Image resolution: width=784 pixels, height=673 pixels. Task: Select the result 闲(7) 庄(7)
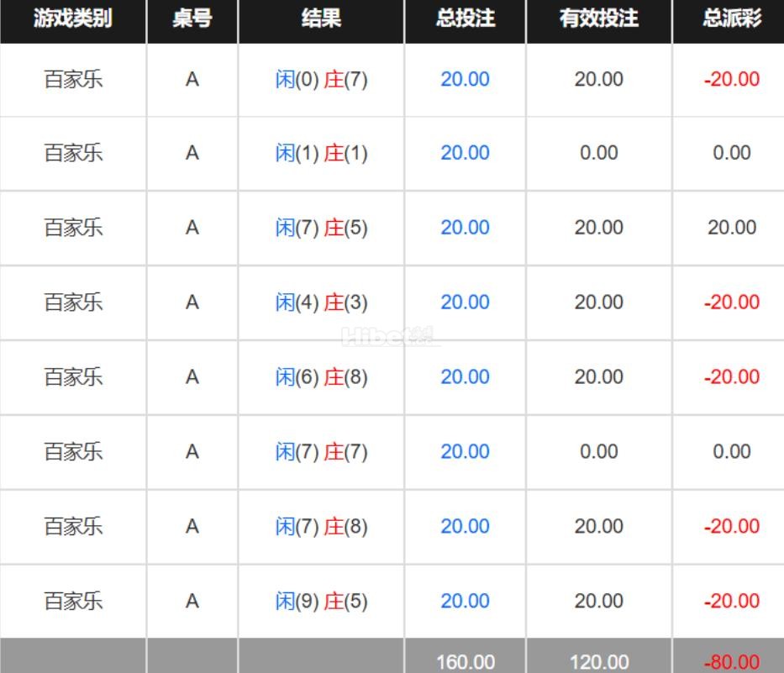[321, 452]
